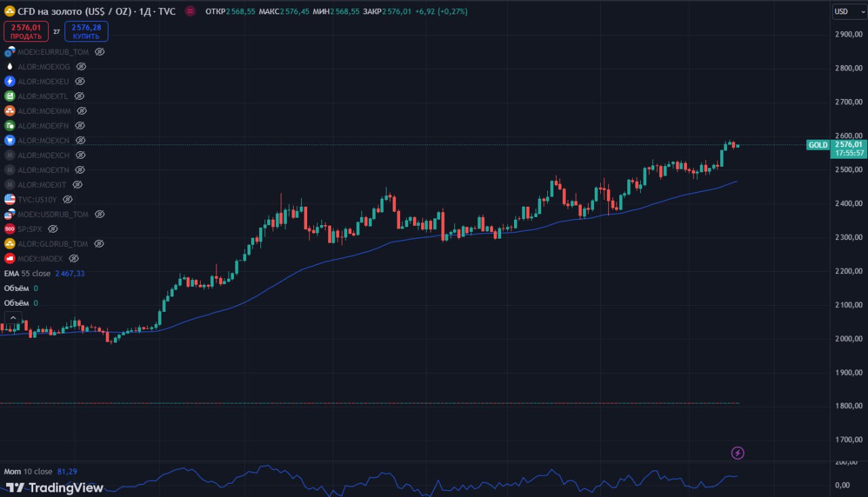Toggle the eye icon for ALOR:MOEXTN
868x497 pixels.
pyautogui.click(x=80, y=170)
